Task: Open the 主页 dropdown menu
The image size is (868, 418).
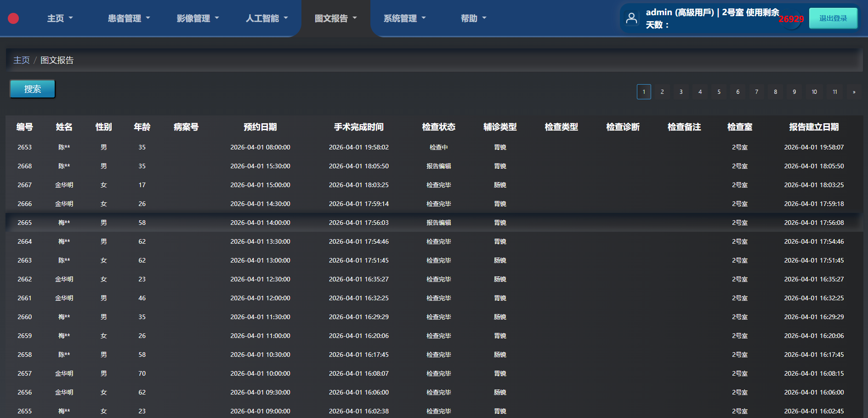Action: [x=60, y=18]
